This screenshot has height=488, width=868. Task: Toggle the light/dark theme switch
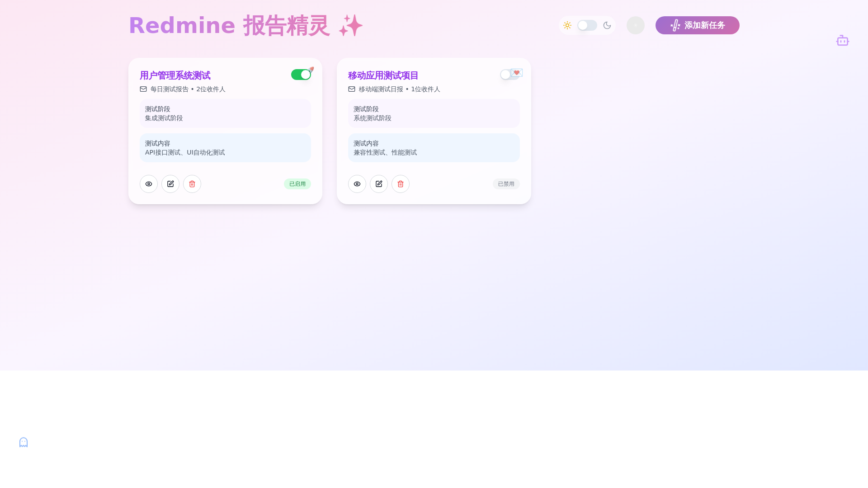coord(587,25)
